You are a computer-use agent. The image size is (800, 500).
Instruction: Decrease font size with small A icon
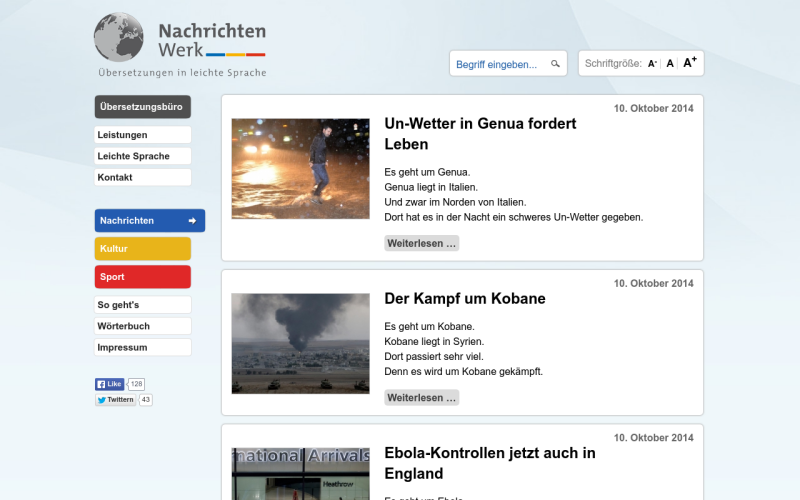coord(652,64)
